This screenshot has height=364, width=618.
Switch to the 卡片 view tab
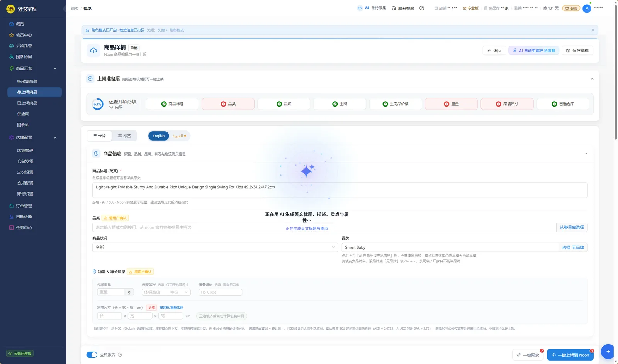(x=99, y=136)
